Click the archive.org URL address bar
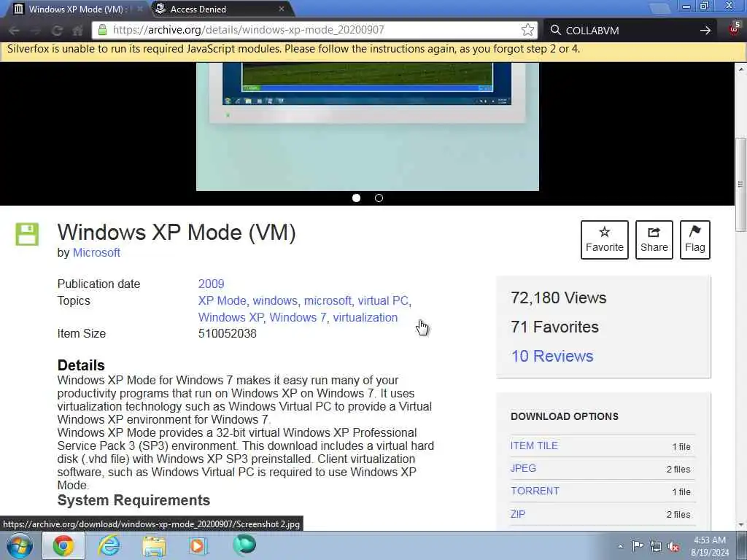The width and height of the screenshot is (747, 560). click(x=314, y=30)
